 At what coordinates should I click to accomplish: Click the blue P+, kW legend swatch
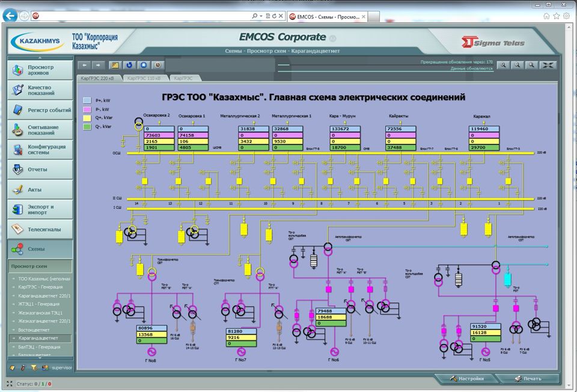pos(87,100)
